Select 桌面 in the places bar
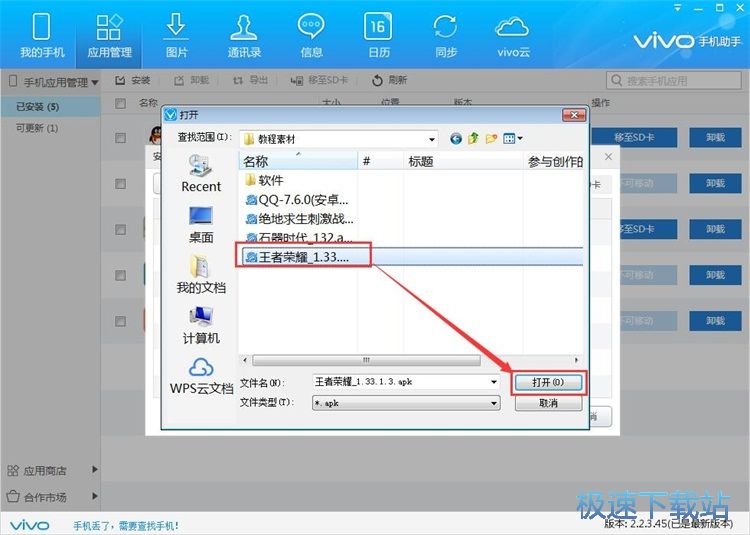 [x=201, y=225]
